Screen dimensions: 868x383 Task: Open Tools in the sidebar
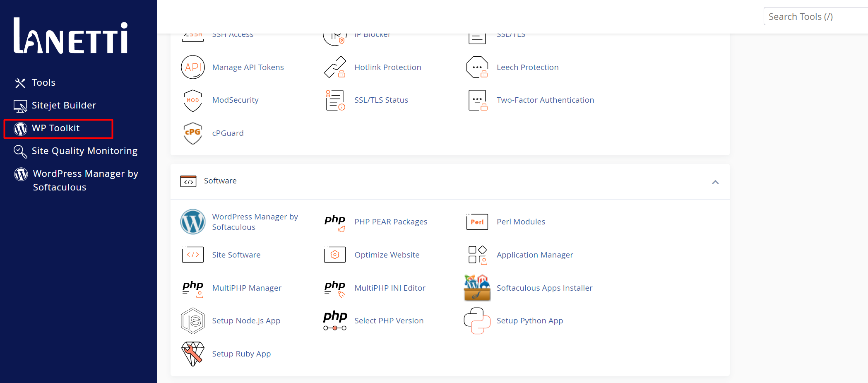(43, 83)
